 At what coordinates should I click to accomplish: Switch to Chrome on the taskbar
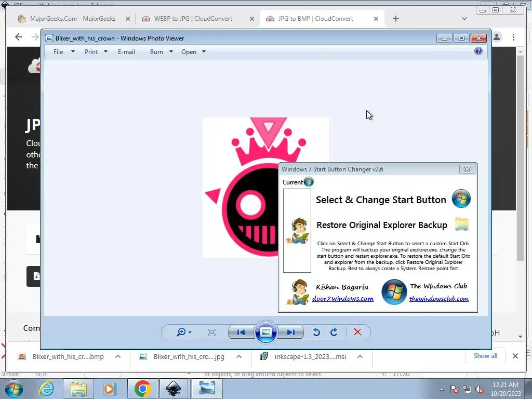(142, 389)
